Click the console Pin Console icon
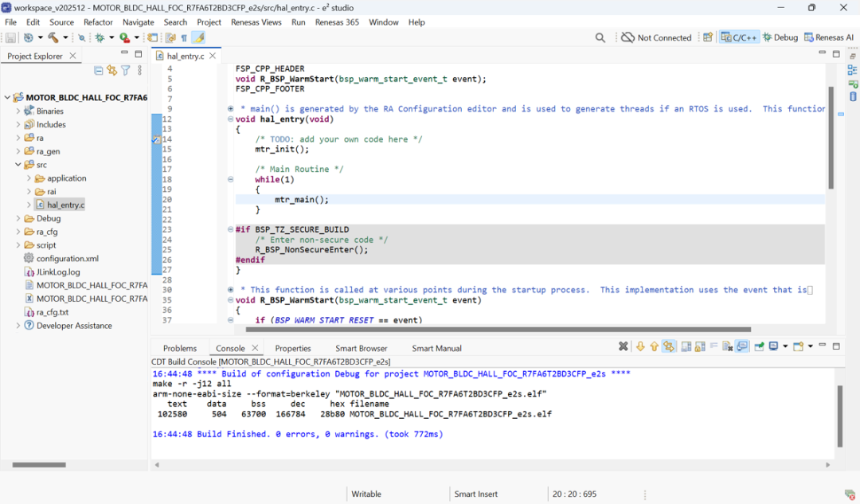The image size is (860, 504). pos(759,346)
